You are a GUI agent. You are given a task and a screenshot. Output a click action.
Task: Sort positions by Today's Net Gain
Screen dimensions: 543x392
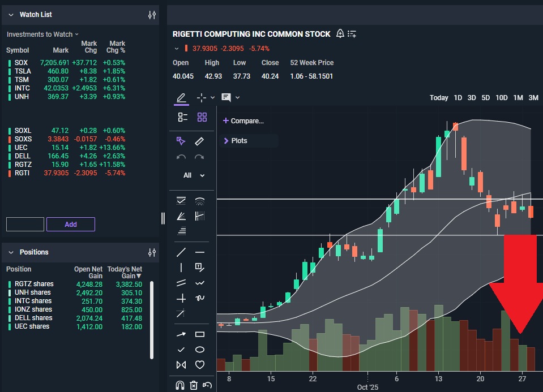tap(125, 272)
